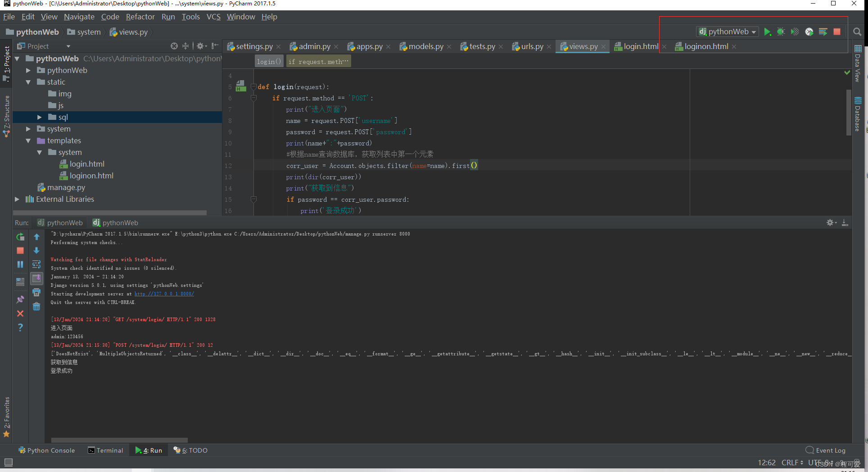
Task: Rerun the server from the Run panel
Action: tap(20, 236)
